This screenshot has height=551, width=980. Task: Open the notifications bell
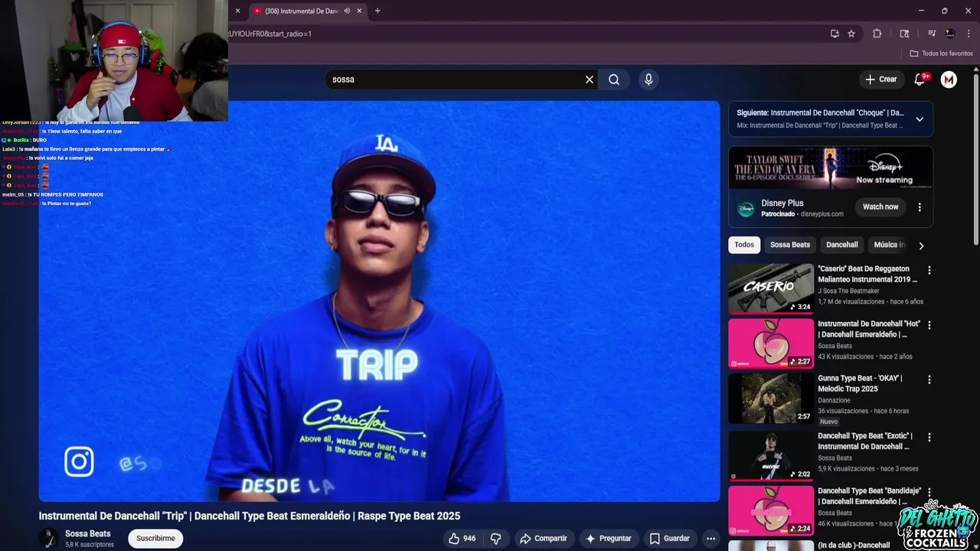(920, 80)
